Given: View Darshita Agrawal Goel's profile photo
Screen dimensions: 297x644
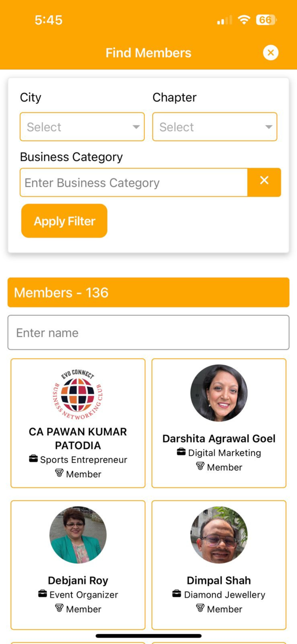Looking at the screenshot, I should click(219, 393).
